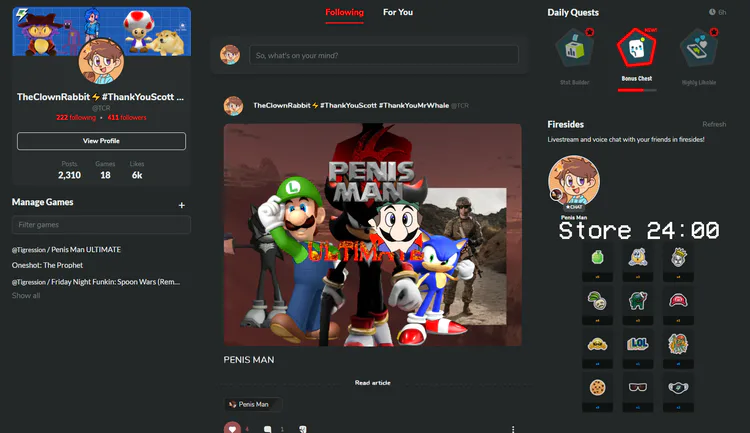Like the post with the heart button
Viewport: 750px width, 433px height.
[x=232, y=428]
